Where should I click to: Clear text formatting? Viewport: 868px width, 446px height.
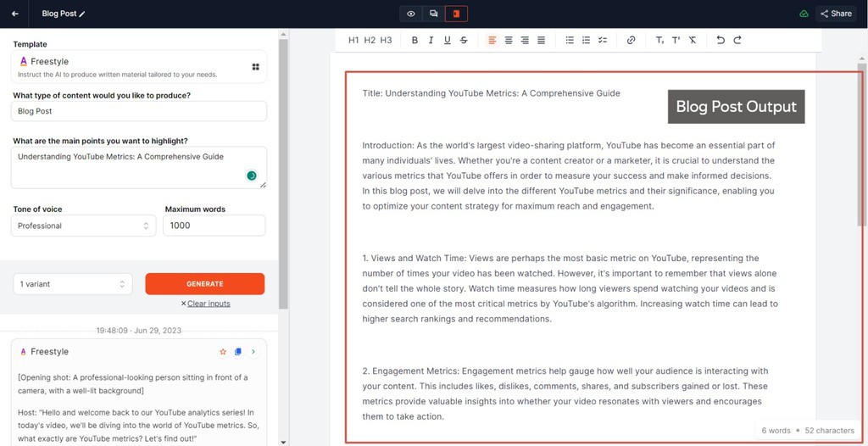coord(693,40)
